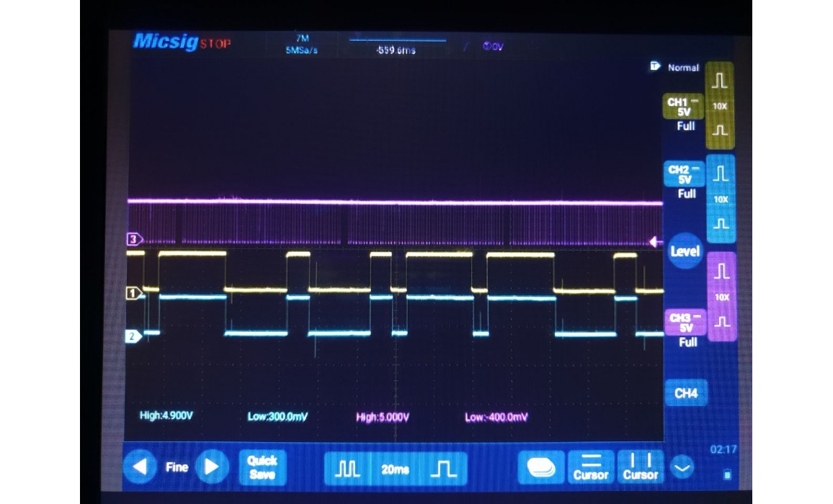The height and width of the screenshot is (504, 833).
Task: Open the 20ms timebase selector
Action: (x=395, y=469)
